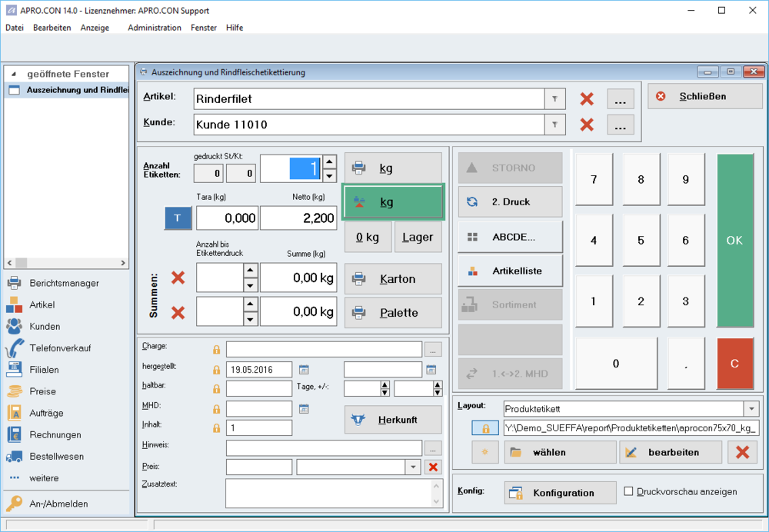Open Telefonverkauf in the sidebar
The width and height of the screenshot is (769, 532).
coord(60,347)
